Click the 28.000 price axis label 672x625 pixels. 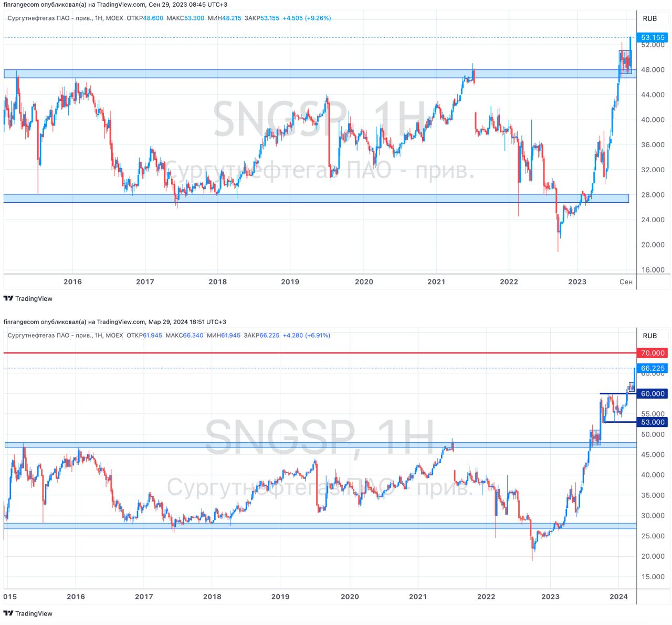(x=653, y=195)
